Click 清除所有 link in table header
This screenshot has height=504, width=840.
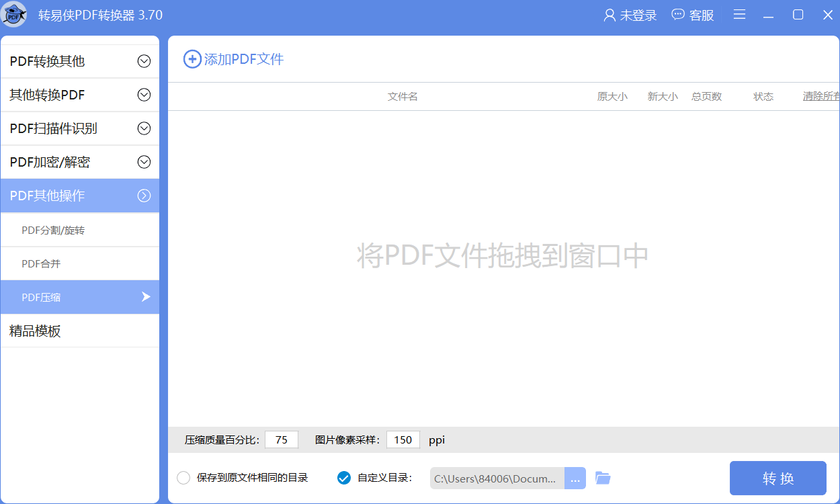coord(821,97)
